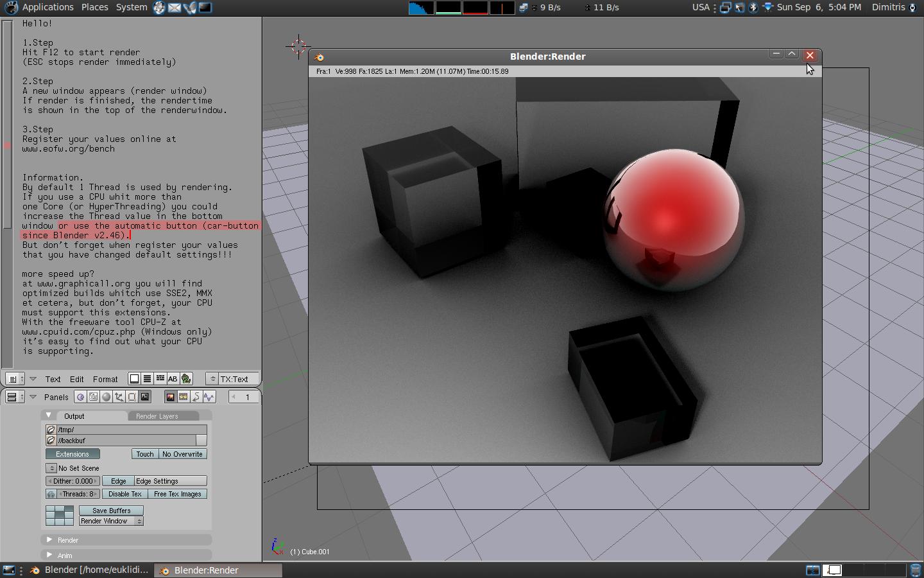Toggle the Edge rendering button
924x578 pixels.
pyautogui.click(x=119, y=481)
